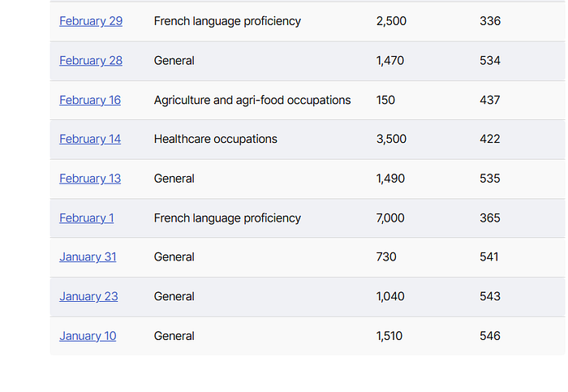Click the General cell in January 31 row
Image resolution: width=568 pixels, height=392 pixels.
[x=174, y=256]
